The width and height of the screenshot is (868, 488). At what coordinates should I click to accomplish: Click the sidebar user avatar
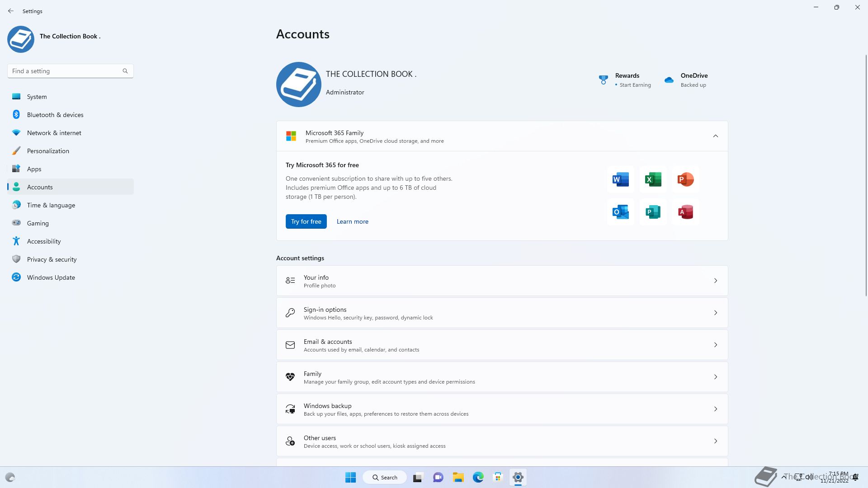[21, 39]
